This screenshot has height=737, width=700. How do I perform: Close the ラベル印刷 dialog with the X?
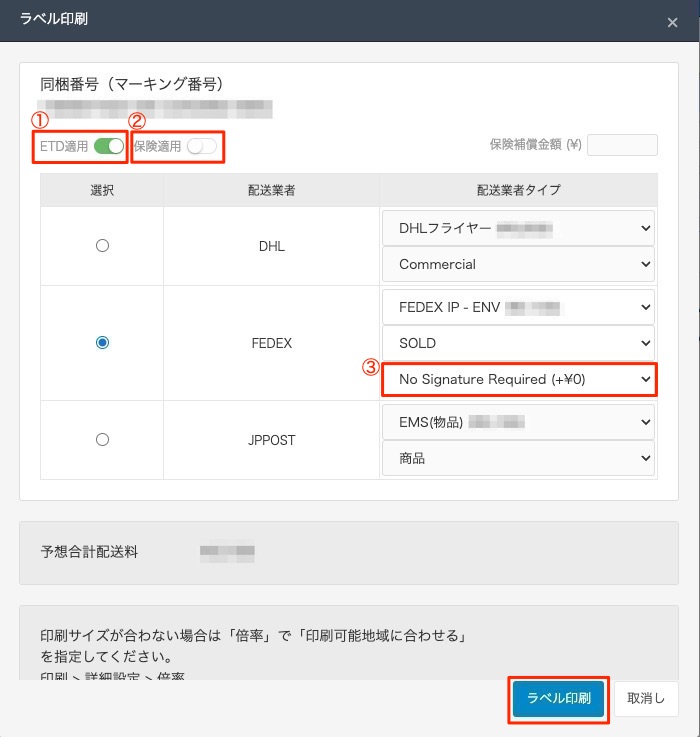point(672,22)
